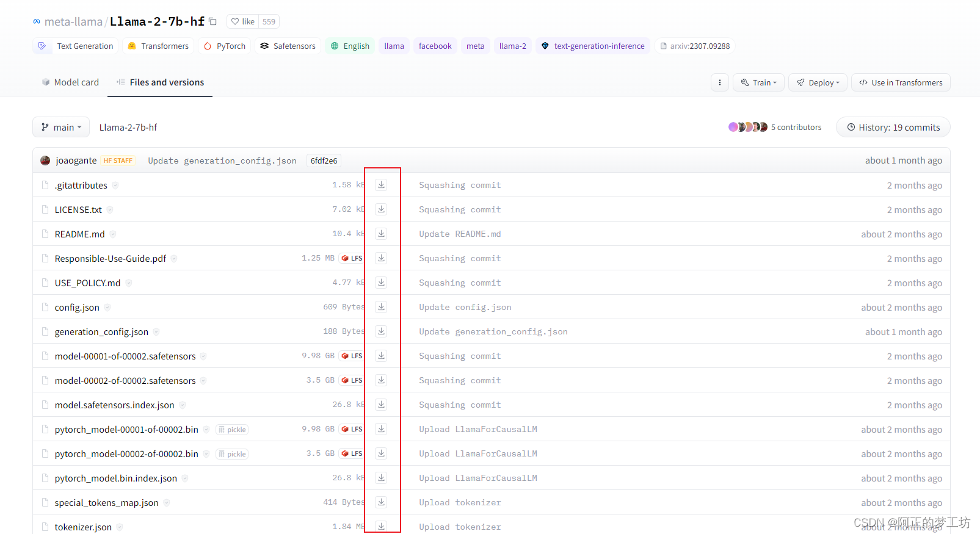Download the .gitattributes file
The height and width of the screenshot is (534, 980).
click(381, 185)
